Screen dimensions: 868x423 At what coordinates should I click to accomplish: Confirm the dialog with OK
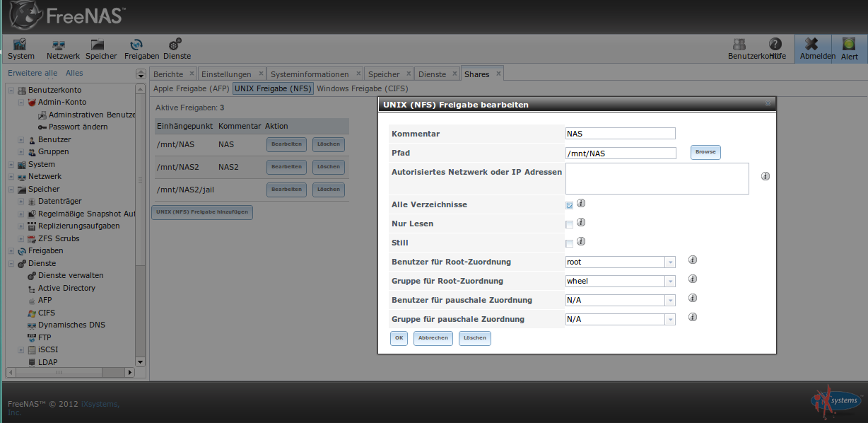[x=399, y=338]
